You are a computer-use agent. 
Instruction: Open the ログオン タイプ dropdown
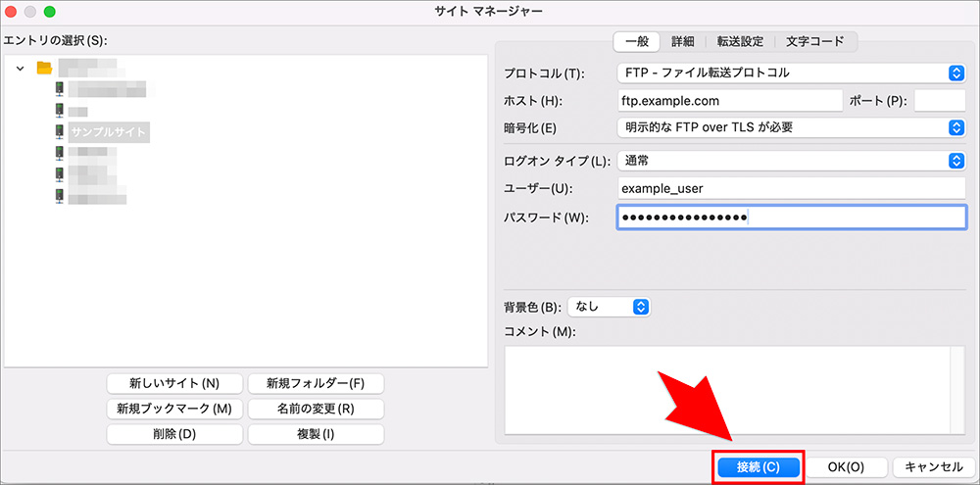(792, 161)
